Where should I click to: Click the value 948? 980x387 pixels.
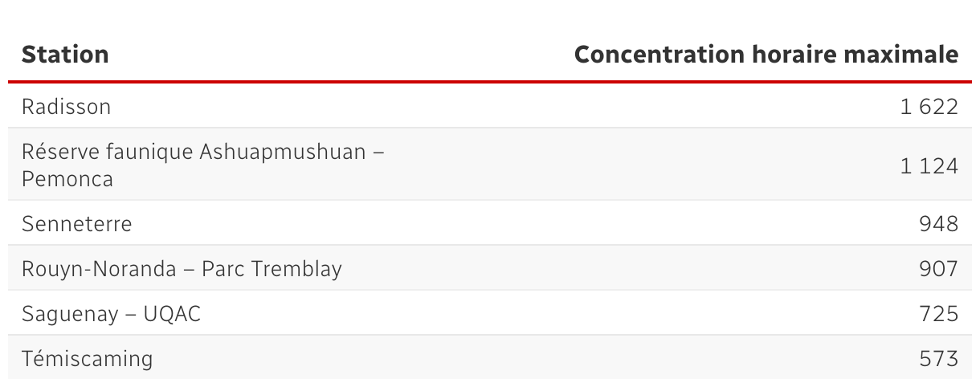click(x=938, y=223)
